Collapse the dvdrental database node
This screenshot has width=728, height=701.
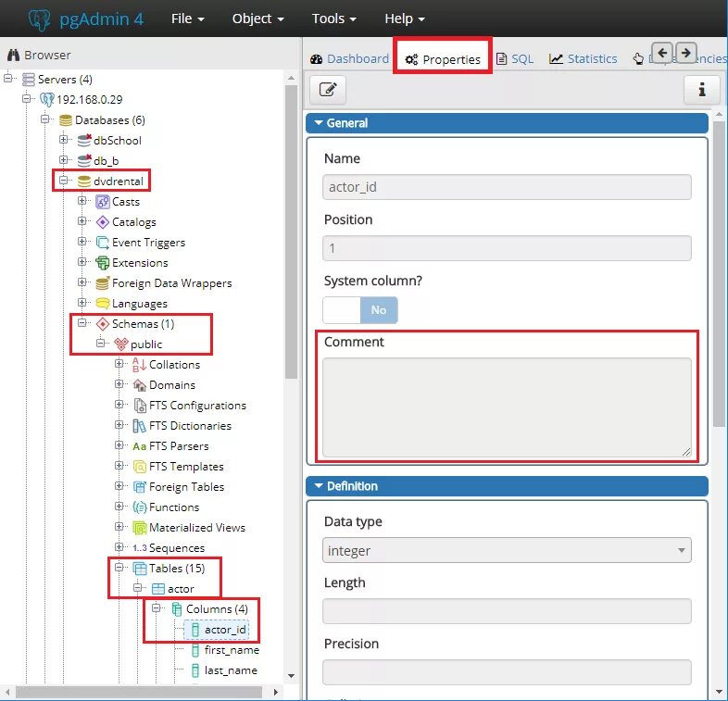click(x=64, y=181)
